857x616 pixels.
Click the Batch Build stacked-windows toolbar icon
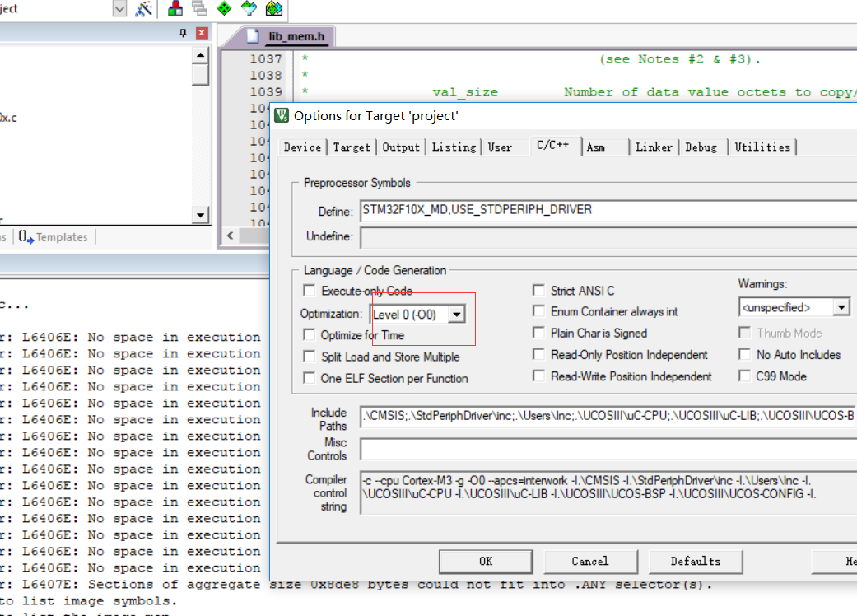pos(198,9)
